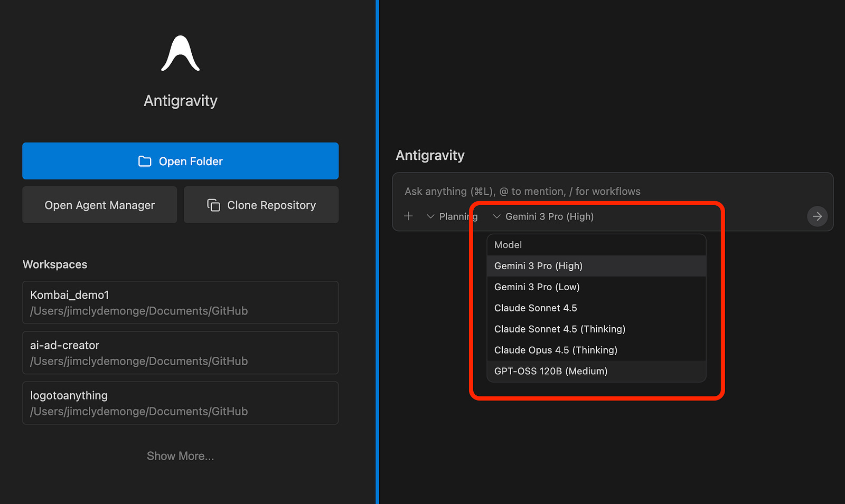Open the logotoanything workspace

pos(180,403)
